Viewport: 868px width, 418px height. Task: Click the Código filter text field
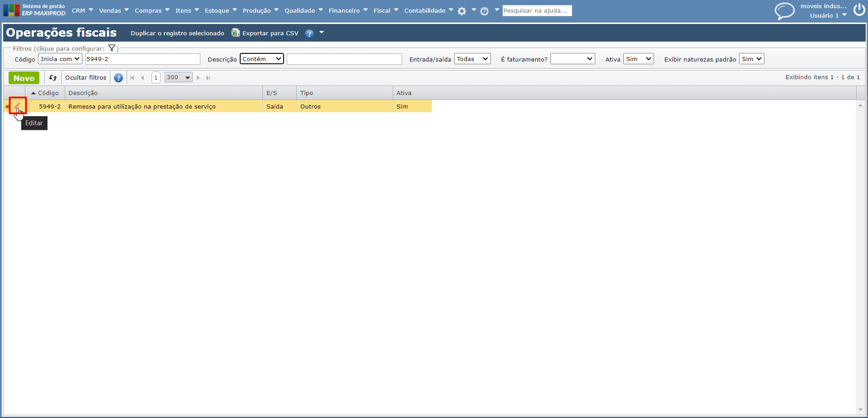142,59
